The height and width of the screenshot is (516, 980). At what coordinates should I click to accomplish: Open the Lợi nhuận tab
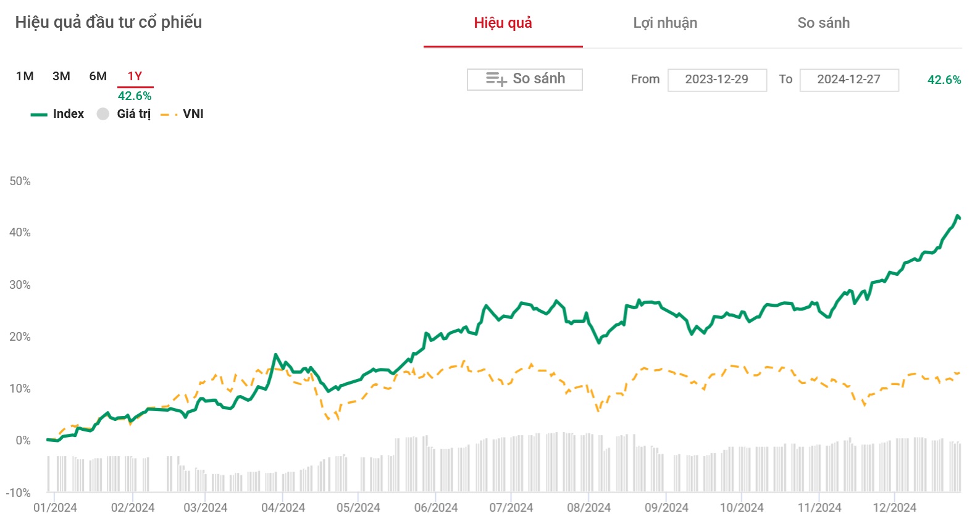coord(665,23)
